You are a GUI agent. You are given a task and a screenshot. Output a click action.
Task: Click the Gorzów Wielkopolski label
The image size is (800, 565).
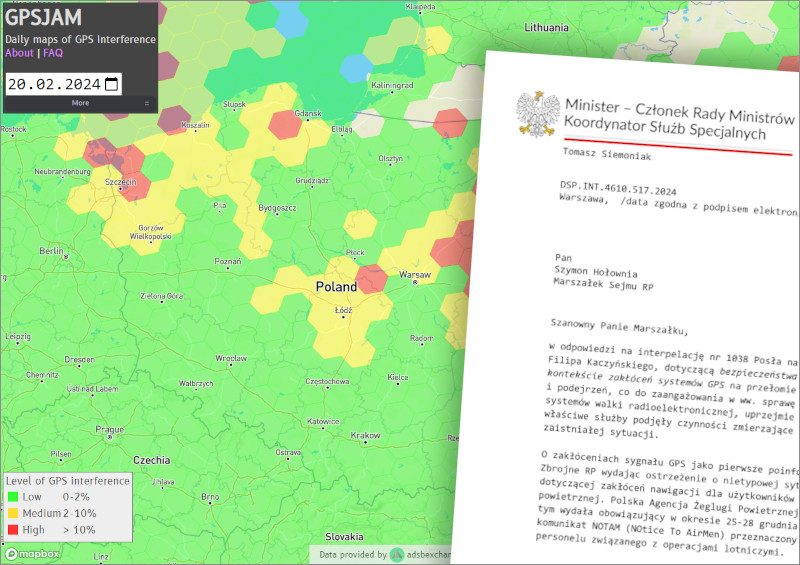tap(151, 232)
